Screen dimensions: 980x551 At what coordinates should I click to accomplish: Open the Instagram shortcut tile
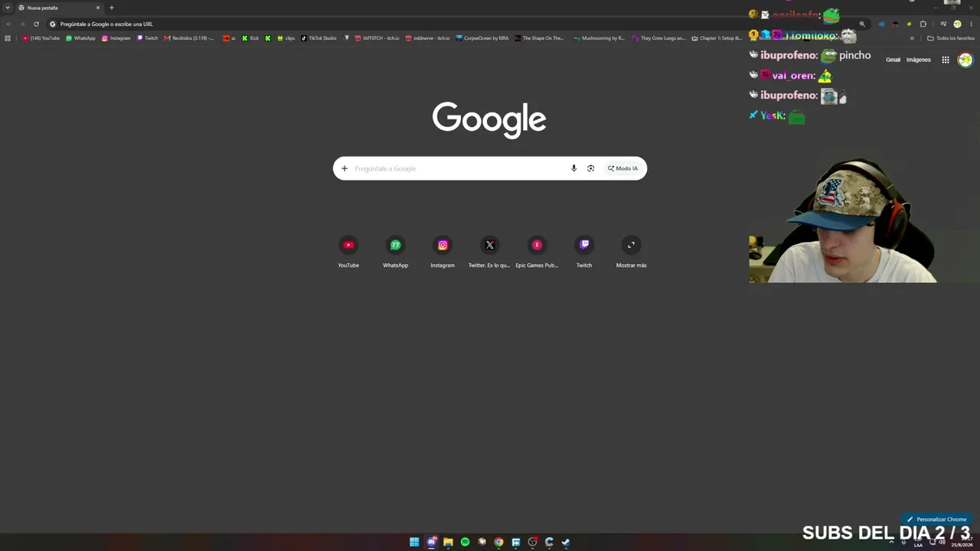443,251
